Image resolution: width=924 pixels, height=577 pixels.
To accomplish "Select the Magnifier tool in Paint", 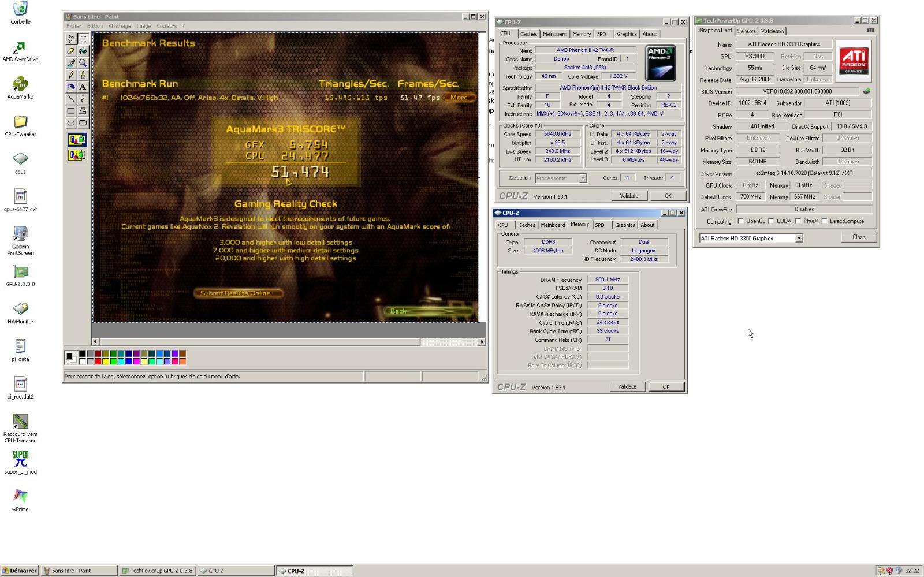I will 83,63.
